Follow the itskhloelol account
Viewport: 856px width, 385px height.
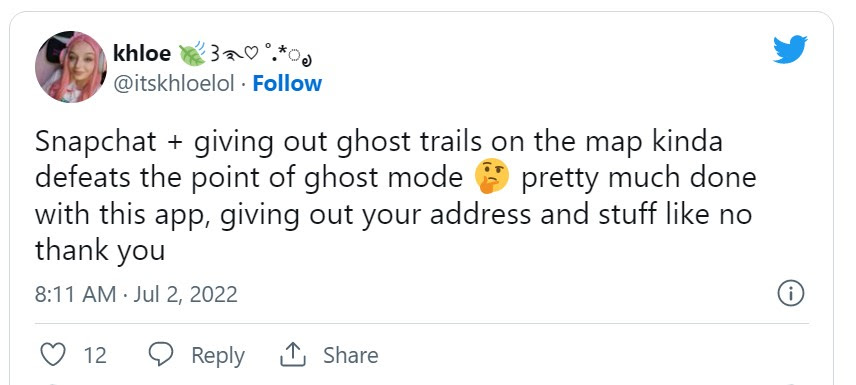click(287, 84)
